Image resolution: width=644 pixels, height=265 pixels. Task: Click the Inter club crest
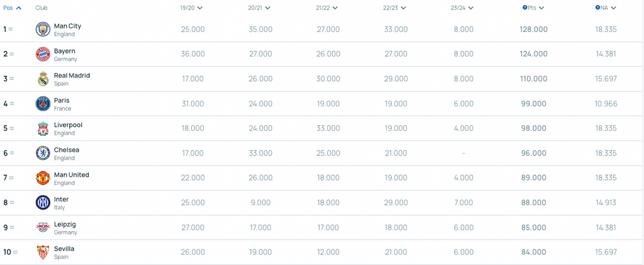point(43,203)
